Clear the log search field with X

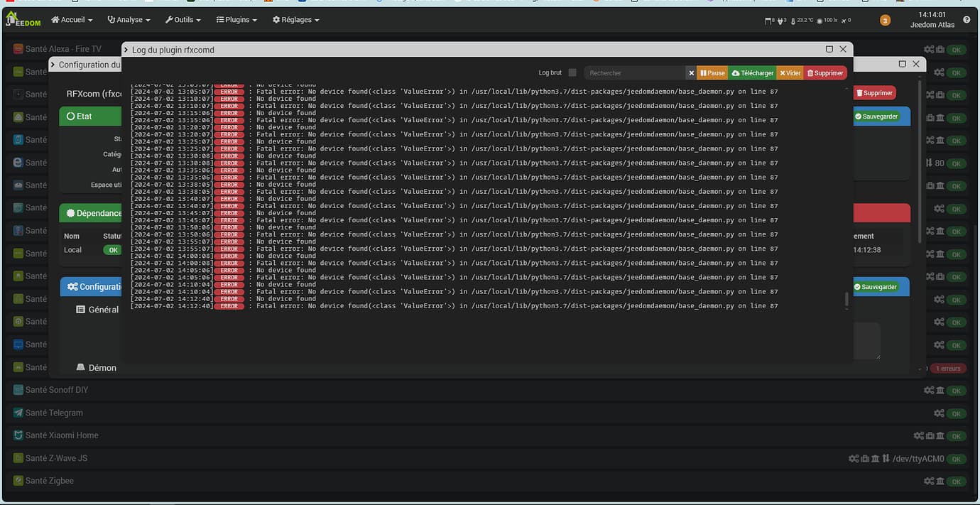[x=691, y=73]
